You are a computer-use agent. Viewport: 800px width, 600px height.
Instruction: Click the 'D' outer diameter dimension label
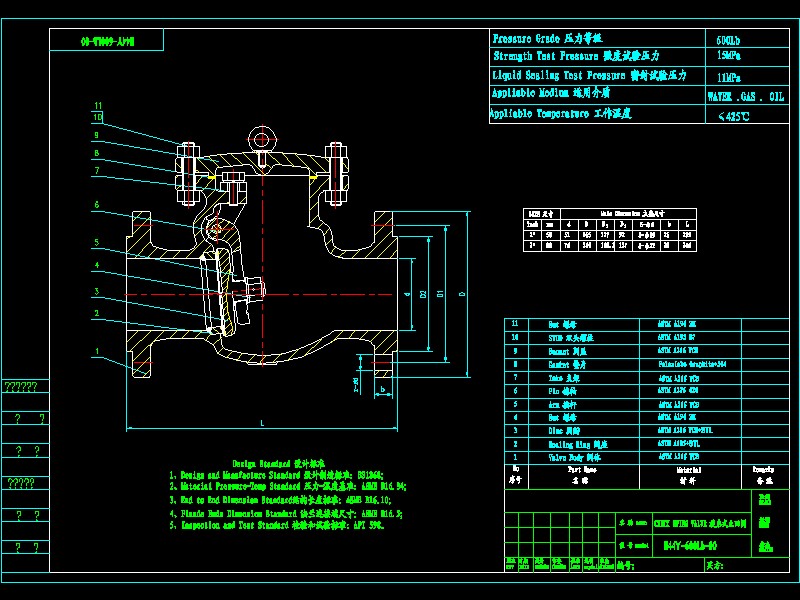(x=462, y=294)
